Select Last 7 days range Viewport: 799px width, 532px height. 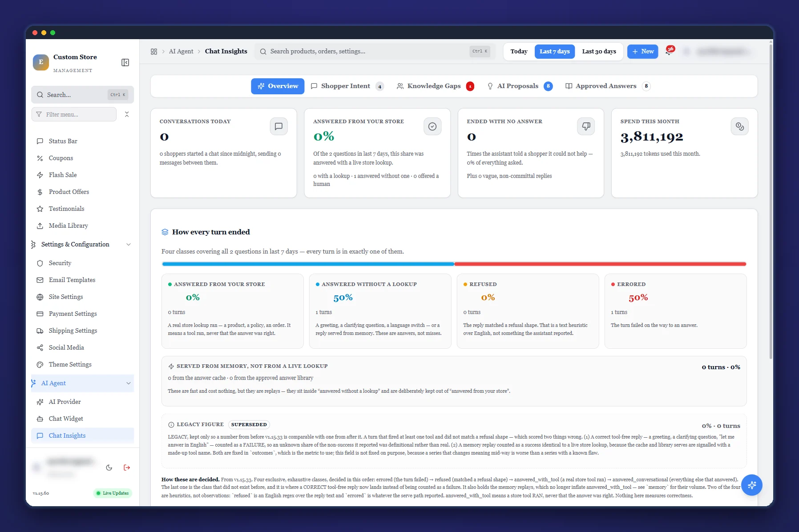coord(554,52)
